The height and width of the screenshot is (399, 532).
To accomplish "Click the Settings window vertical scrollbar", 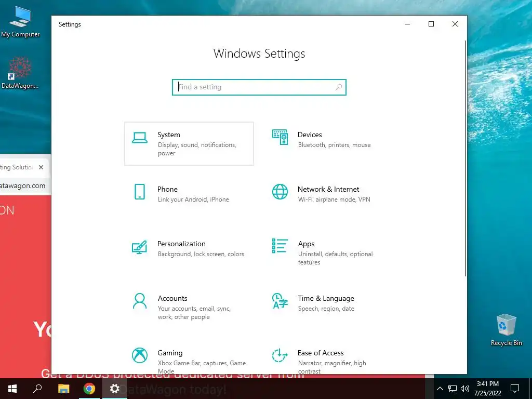I will (465, 158).
